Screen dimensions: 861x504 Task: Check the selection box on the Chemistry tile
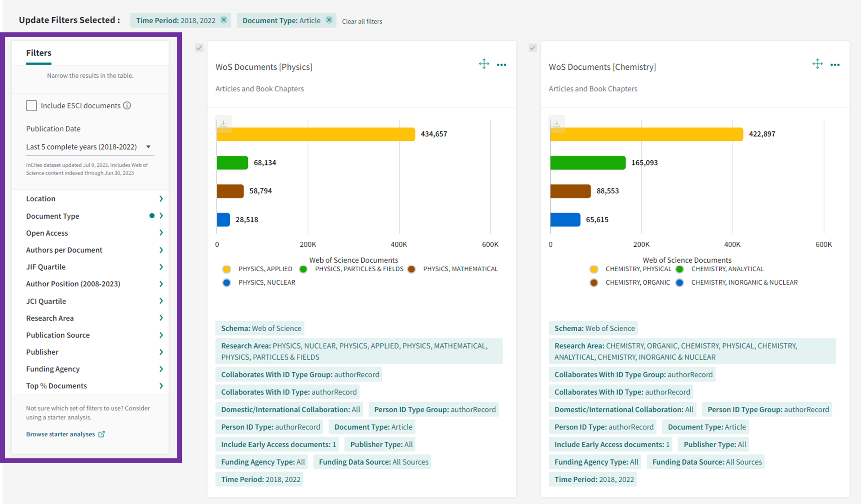point(532,47)
